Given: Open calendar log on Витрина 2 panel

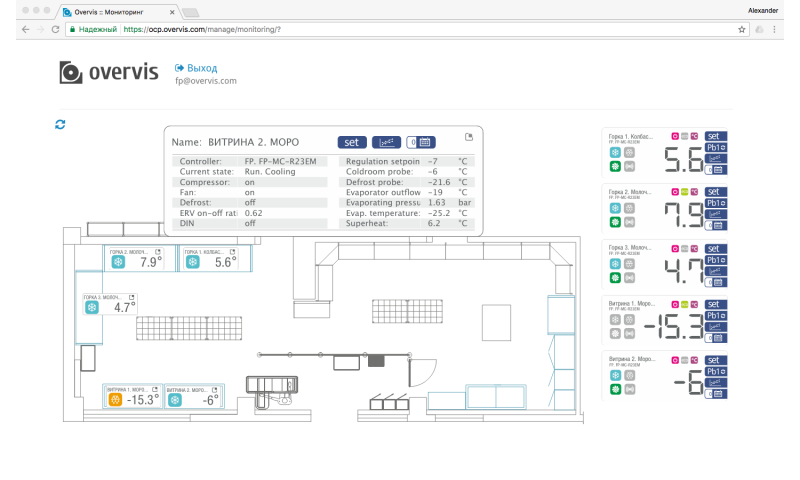Looking at the screenshot, I should coord(715,394).
